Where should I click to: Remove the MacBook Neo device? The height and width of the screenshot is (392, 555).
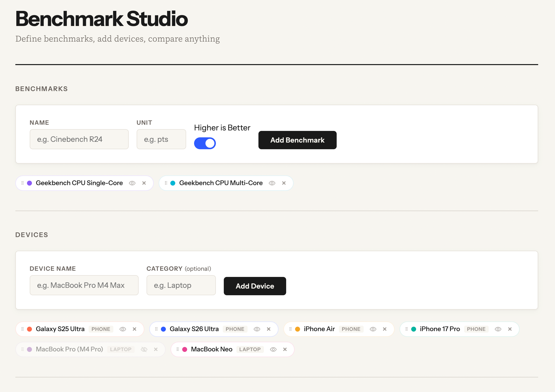[x=285, y=349]
